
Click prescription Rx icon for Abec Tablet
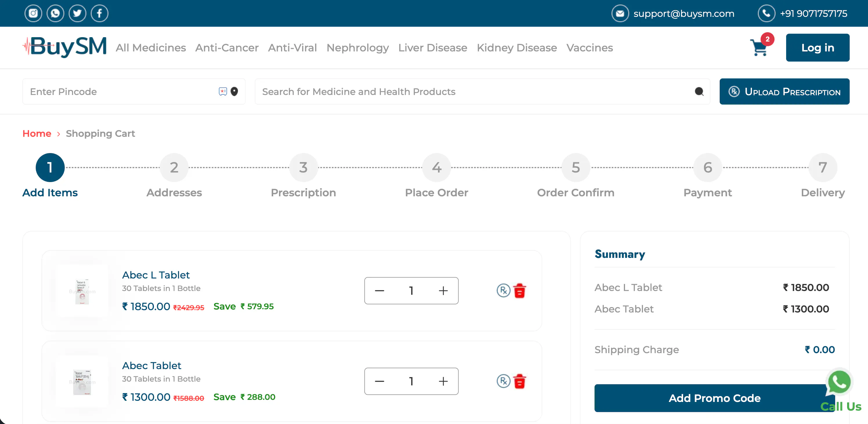click(x=503, y=381)
